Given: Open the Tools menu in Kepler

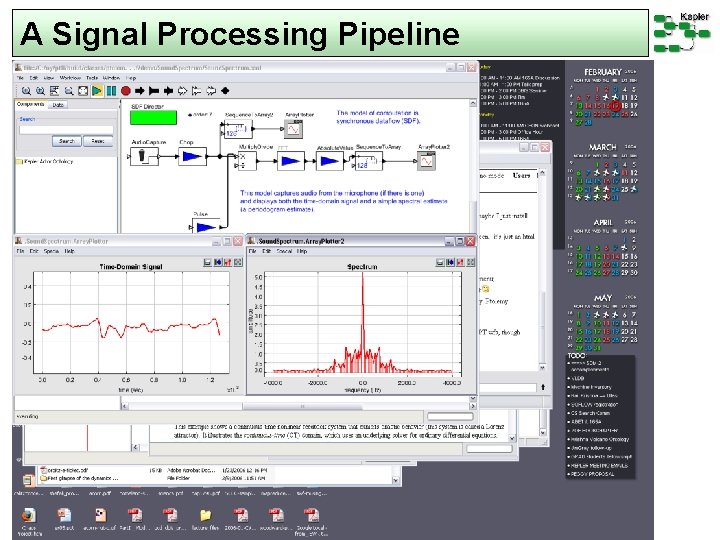Looking at the screenshot, I should (x=92, y=78).
